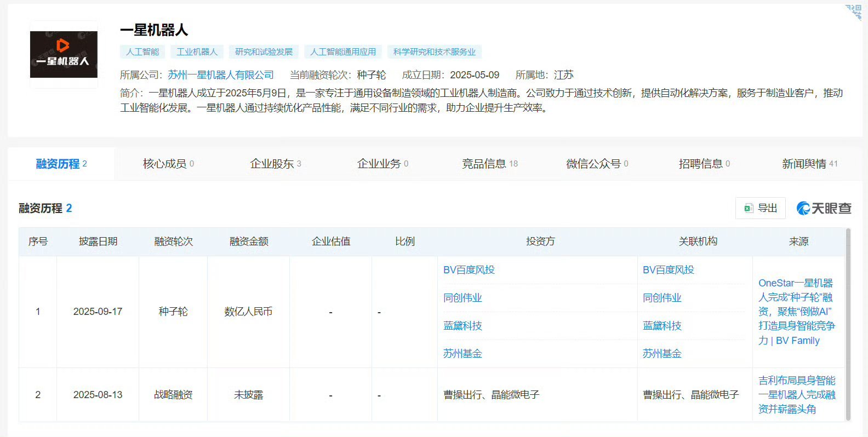
Task: Select the 研究和试验发展 tag
Action: coord(264,52)
